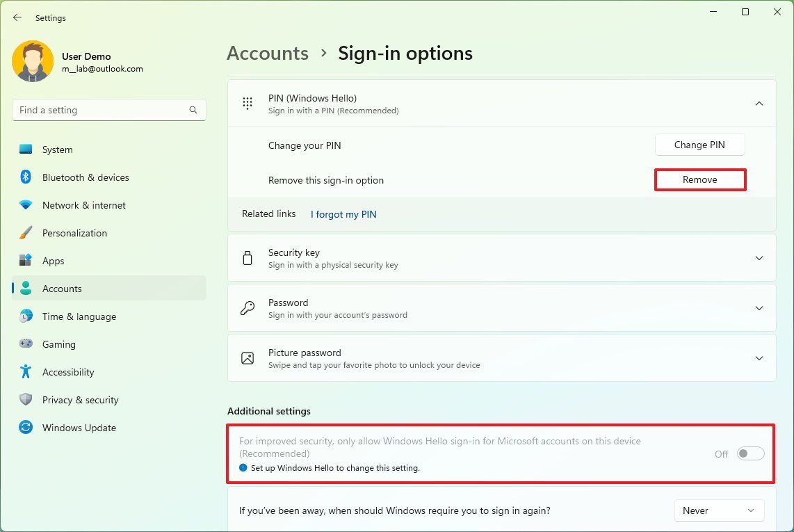Click the Network & internet icon
The image size is (794, 532).
pos(26,205)
